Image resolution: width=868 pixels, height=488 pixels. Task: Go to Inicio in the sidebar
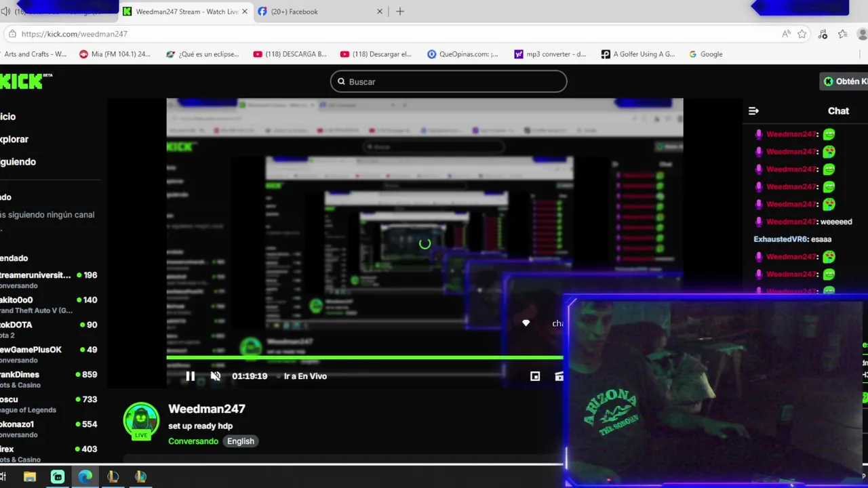(x=8, y=117)
